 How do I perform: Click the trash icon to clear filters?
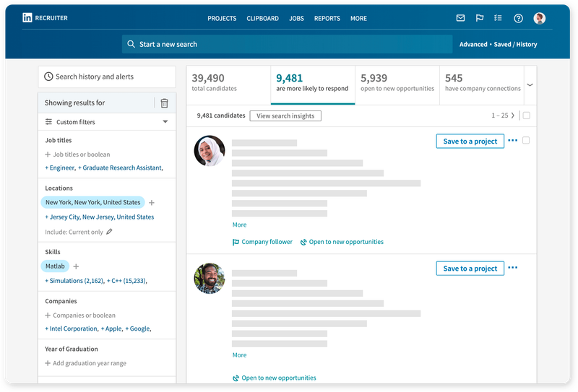pos(164,103)
